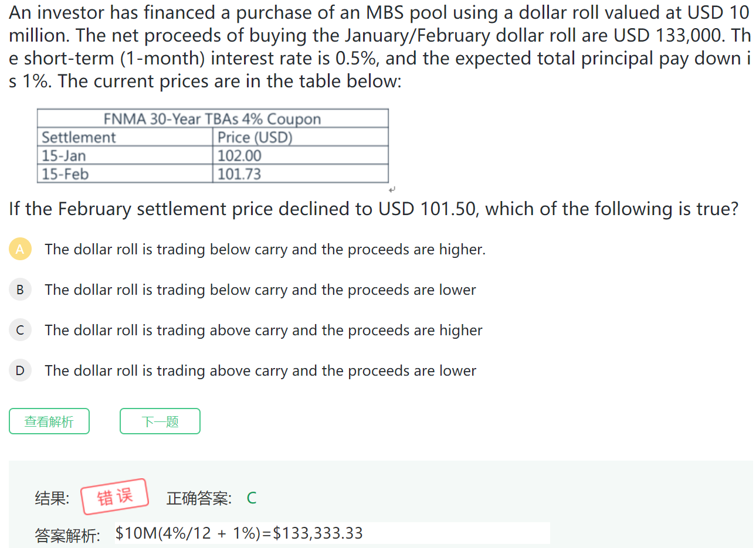The width and height of the screenshot is (756, 548).
Task: Click the Settlement column header
Action: pos(79,138)
